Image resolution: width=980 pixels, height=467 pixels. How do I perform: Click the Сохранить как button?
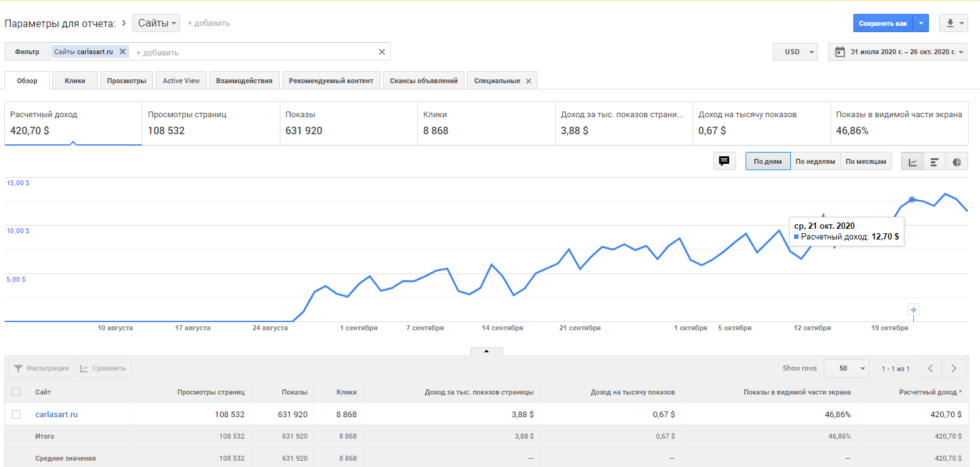click(x=882, y=23)
